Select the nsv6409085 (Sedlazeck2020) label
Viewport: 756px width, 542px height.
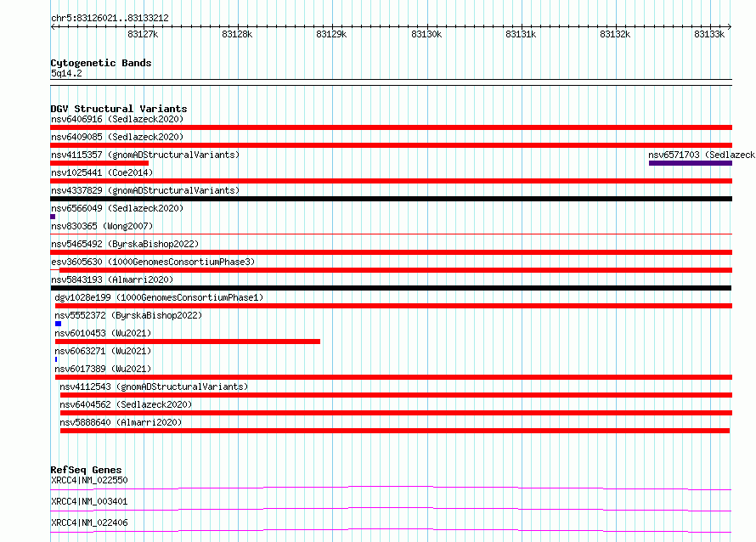point(117,137)
